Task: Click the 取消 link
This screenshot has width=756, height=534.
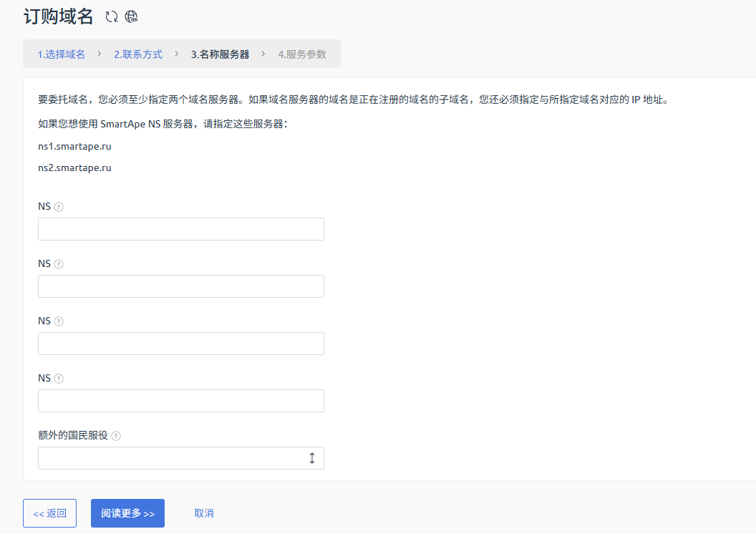Action: pyautogui.click(x=204, y=513)
